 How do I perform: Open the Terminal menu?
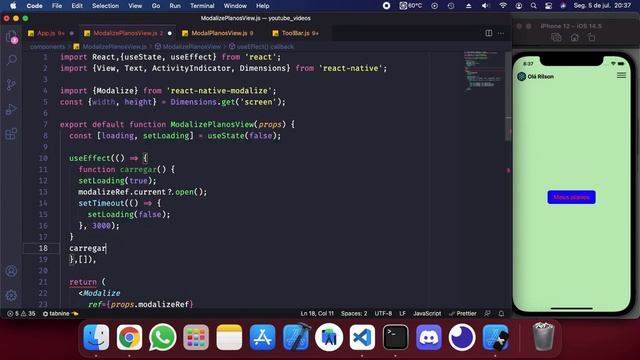(202, 6)
